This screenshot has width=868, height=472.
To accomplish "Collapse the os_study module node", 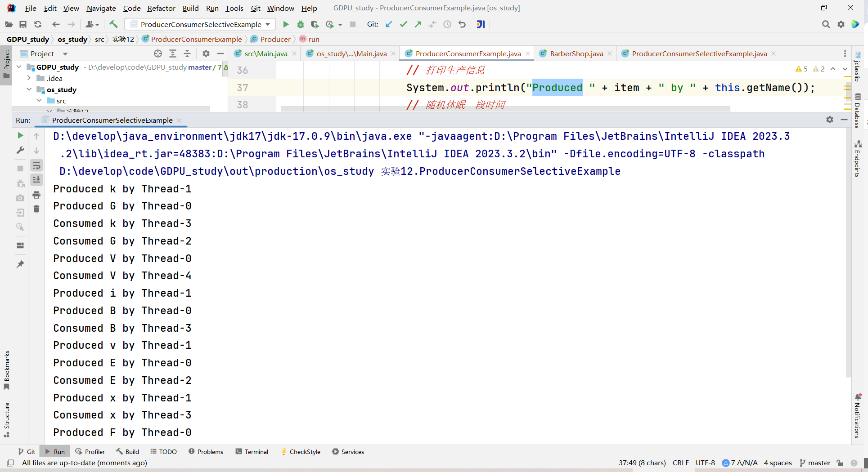I will 29,89.
